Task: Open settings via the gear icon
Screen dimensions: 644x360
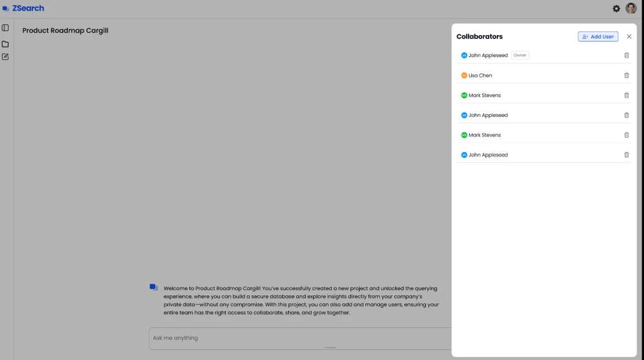Action: 616,9
